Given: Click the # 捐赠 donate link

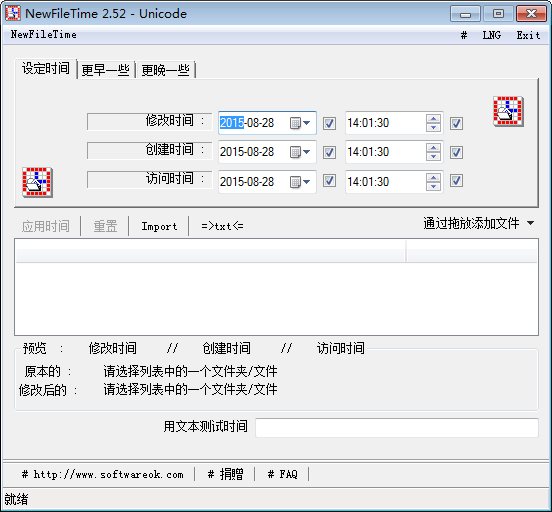Looking at the screenshot, I should (x=225, y=474).
